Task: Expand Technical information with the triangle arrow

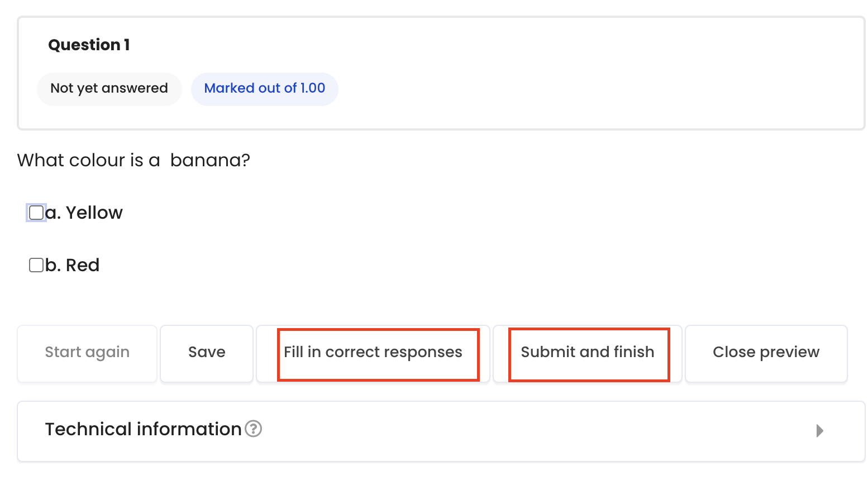Action: pyautogui.click(x=819, y=430)
